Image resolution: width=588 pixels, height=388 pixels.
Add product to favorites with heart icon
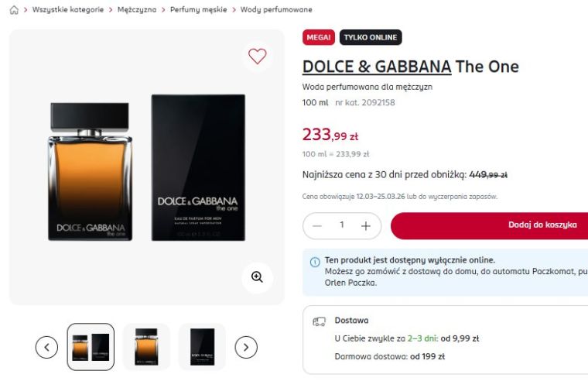(x=257, y=56)
